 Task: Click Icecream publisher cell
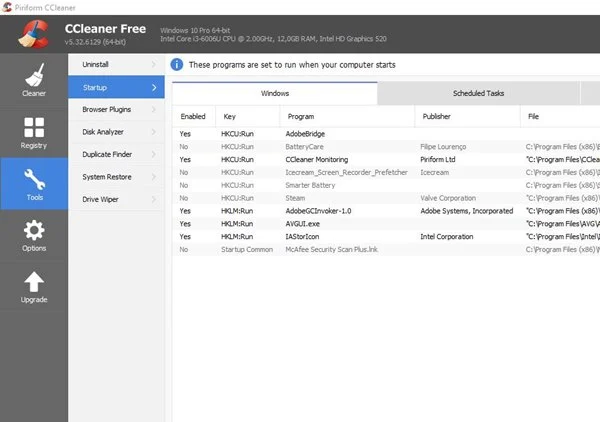435,173
